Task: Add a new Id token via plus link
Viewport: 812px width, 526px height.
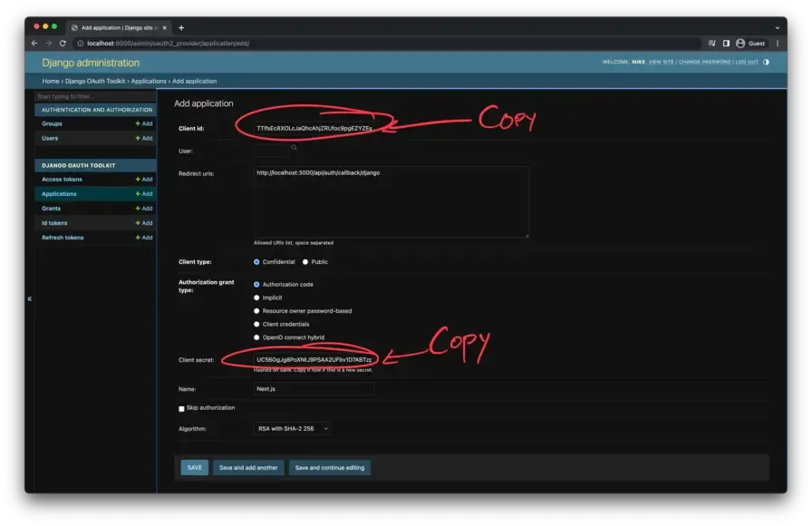Action: tap(144, 223)
